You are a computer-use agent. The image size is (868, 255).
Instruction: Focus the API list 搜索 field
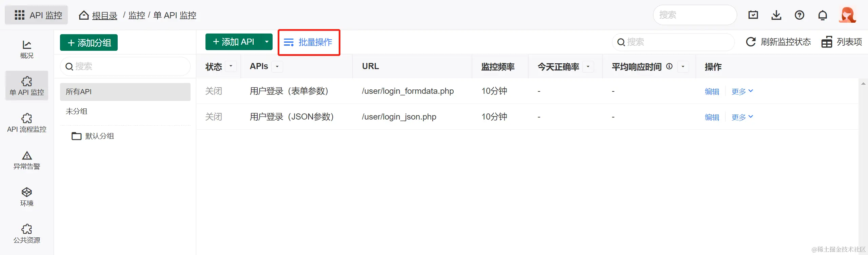673,42
